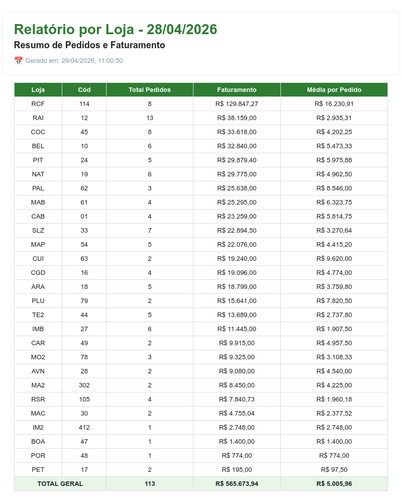Click média value R$ 4.202,25
This screenshot has width=402, height=500.
pos(334,132)
